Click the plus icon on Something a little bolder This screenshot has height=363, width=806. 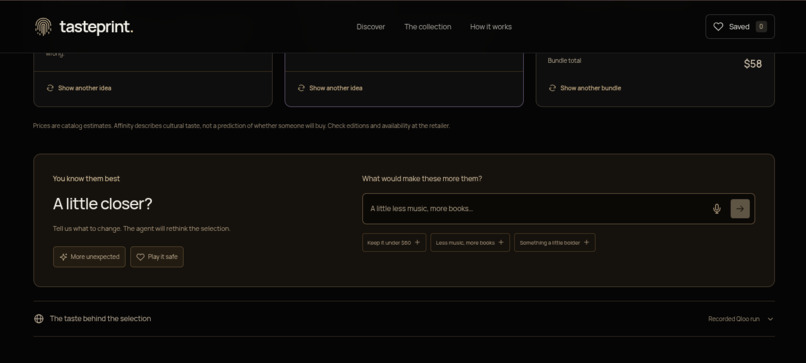(586, 243)
